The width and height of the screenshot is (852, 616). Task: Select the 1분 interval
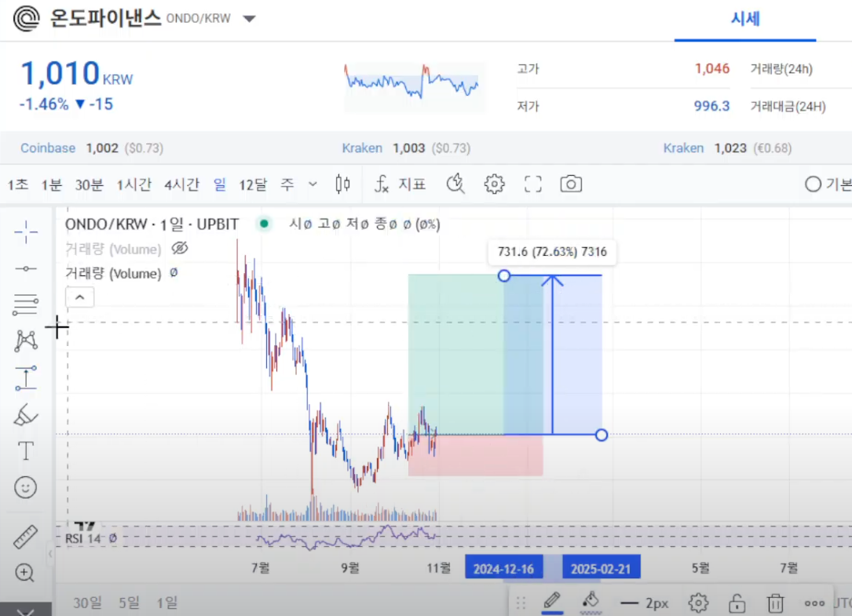[52, 184]
